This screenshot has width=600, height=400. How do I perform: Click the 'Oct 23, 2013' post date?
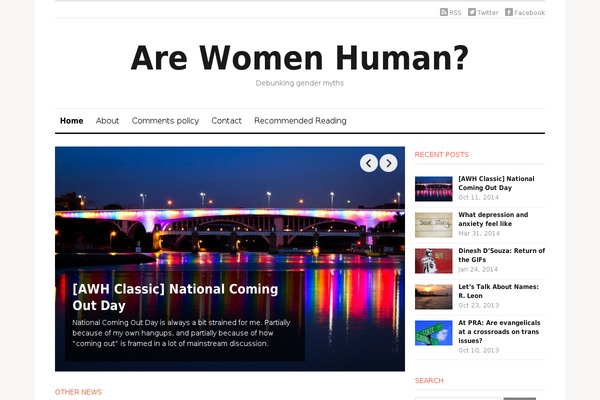pyautogui.click(x=479, y=305)
